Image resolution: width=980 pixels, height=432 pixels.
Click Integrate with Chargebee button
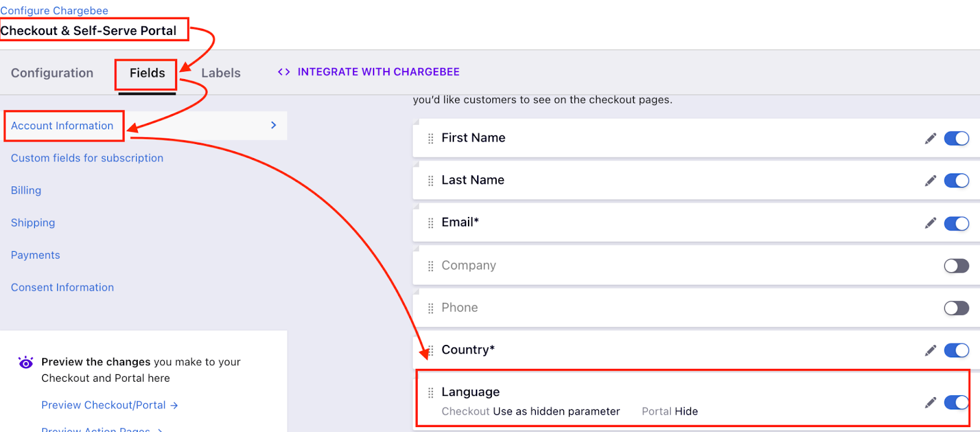pos(378,72)
